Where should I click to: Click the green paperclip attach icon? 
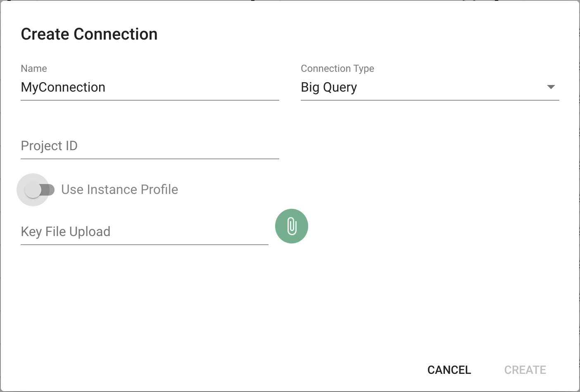(292, 226)
